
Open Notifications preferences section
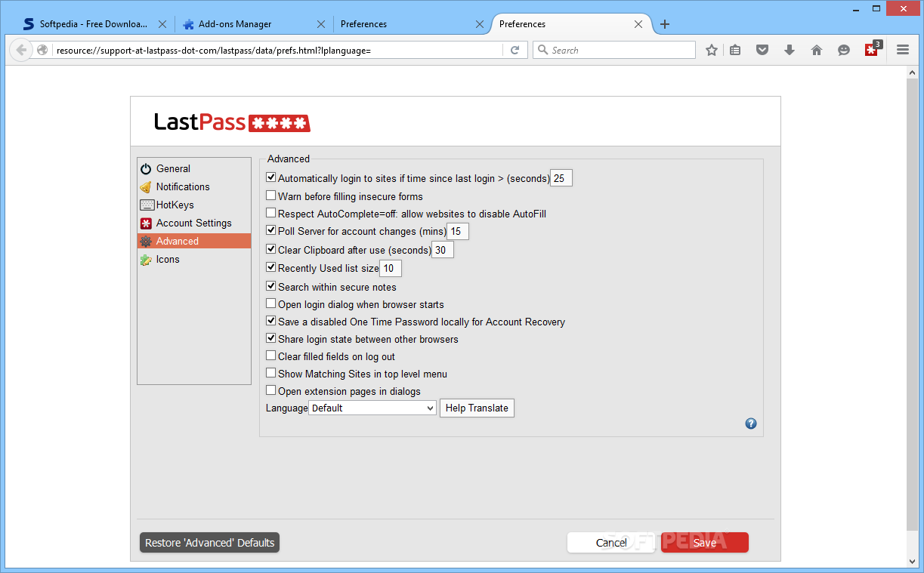(194, 187)
